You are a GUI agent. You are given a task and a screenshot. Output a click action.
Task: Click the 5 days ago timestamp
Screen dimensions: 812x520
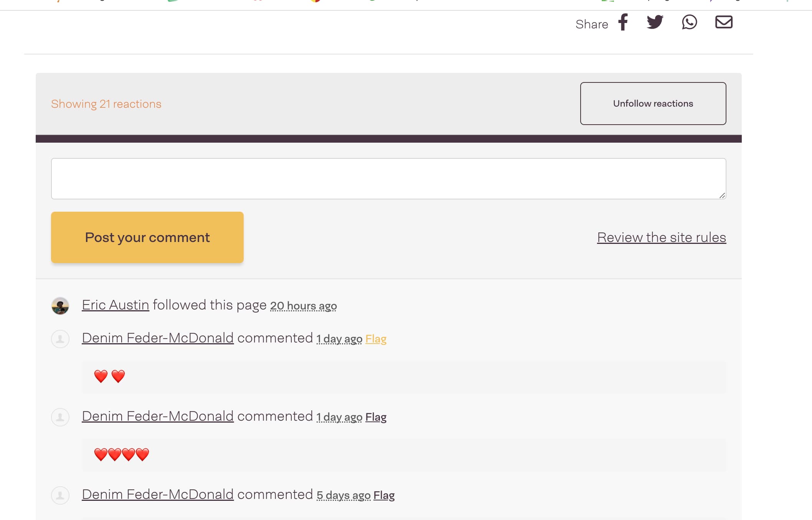pos(343,495)
